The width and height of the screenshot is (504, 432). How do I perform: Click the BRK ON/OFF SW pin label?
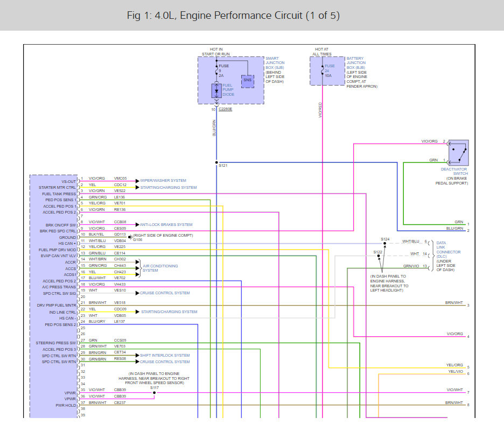[x=60, y=225]
